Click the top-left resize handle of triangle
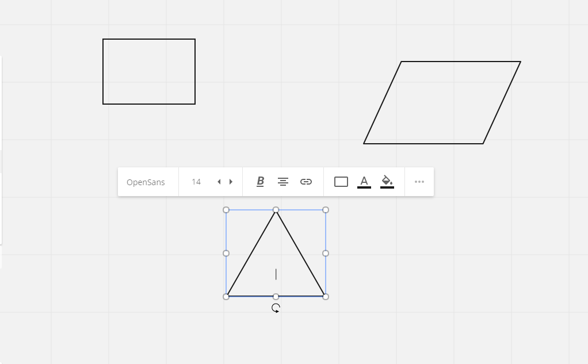 [226, 210]
